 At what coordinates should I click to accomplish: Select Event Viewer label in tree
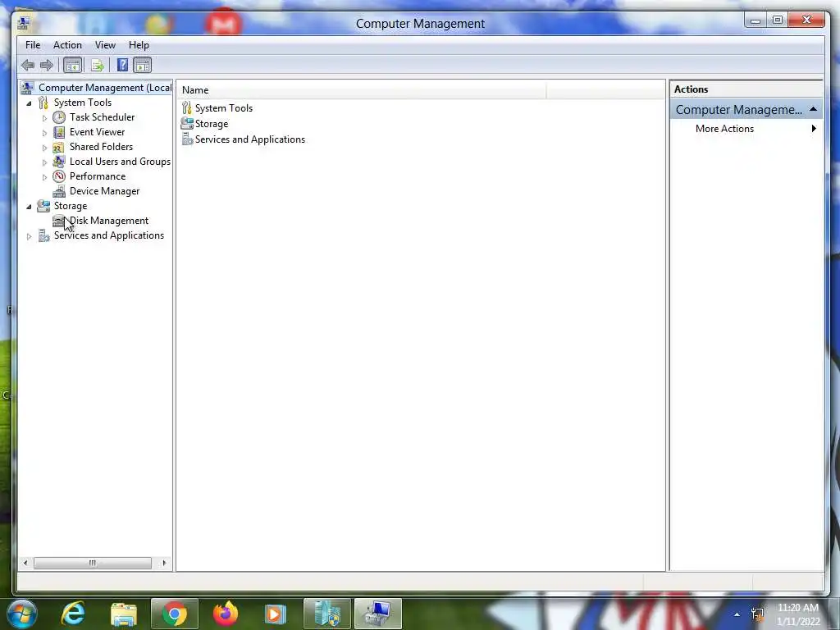(97, 132)
